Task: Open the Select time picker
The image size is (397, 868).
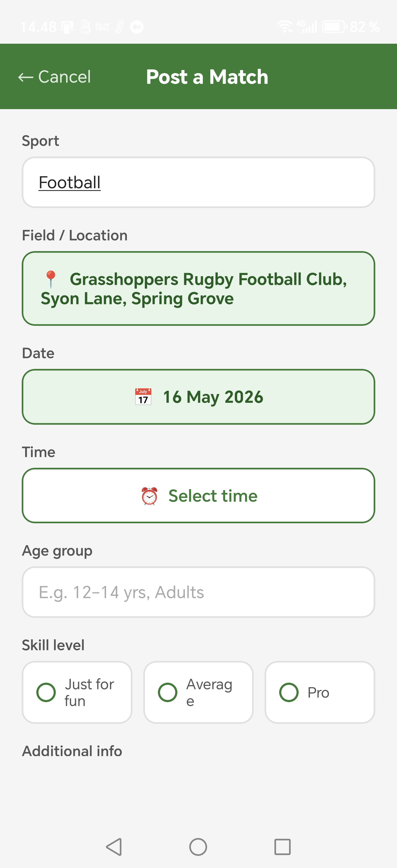Action: (198, 496)
